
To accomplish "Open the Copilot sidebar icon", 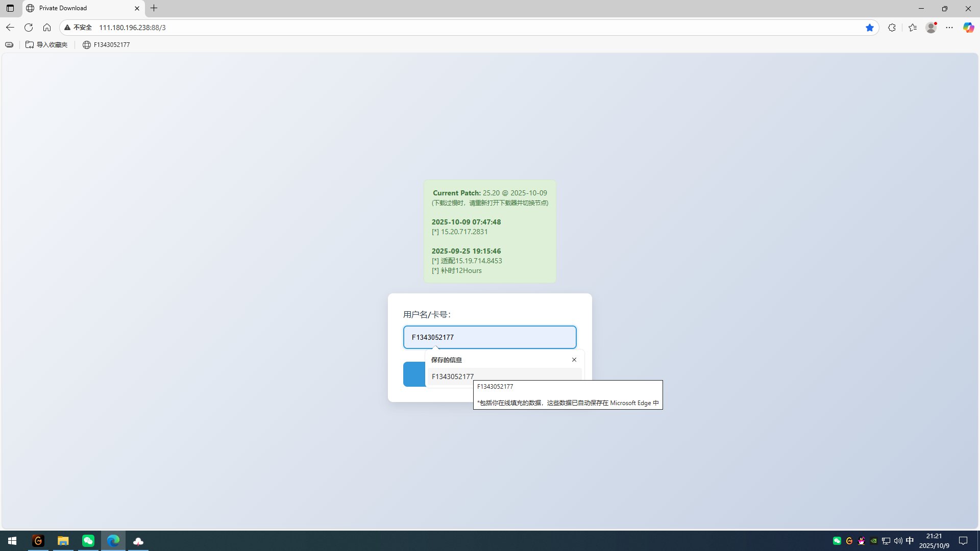I will tap(968, 28).
